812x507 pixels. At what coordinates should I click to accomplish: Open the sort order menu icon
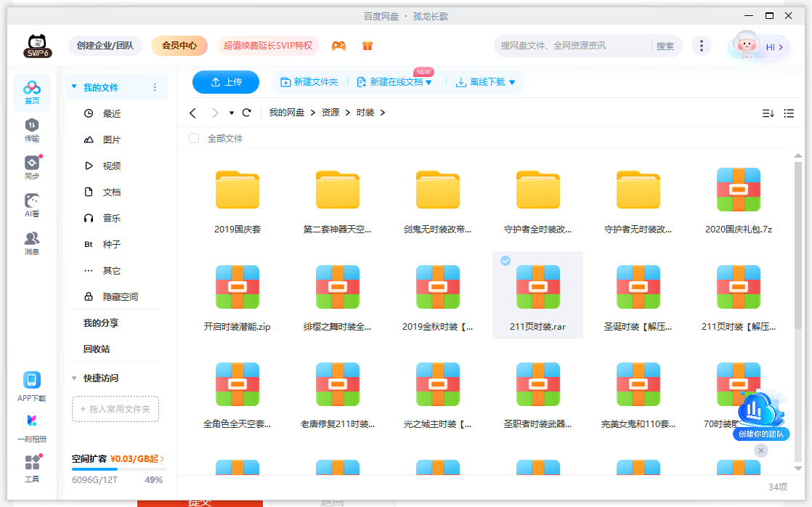coord(768,113)
